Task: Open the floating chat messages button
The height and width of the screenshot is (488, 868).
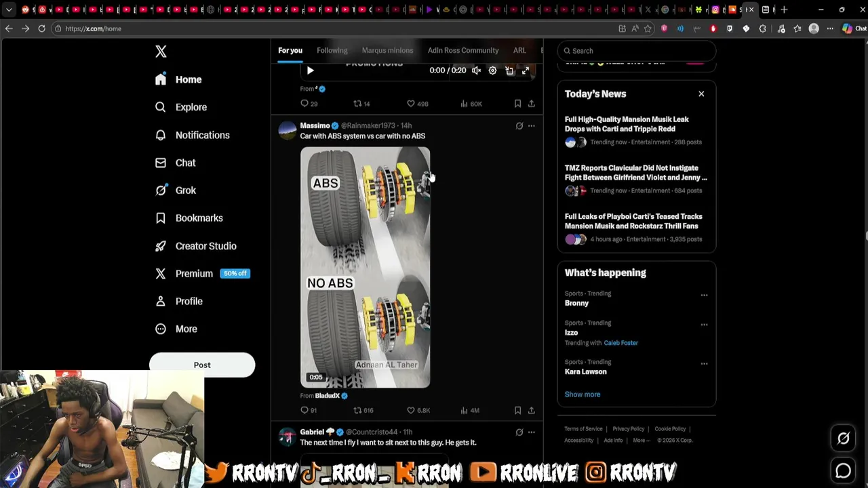Action: [844, 470]
